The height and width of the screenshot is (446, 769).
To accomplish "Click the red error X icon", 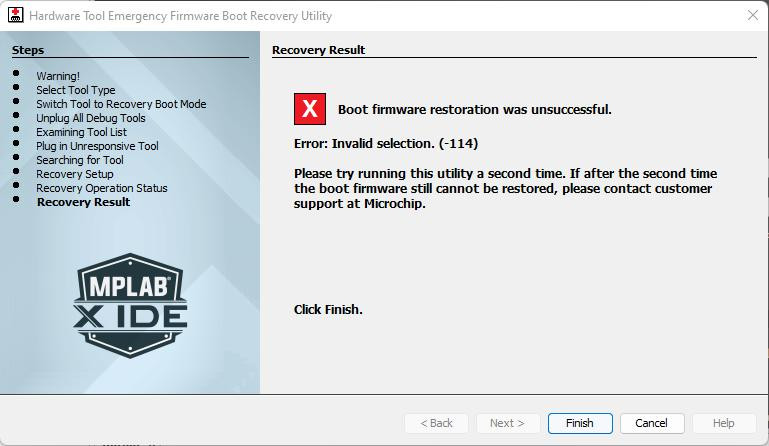I will pyautogui.click(x=310, y=109).
